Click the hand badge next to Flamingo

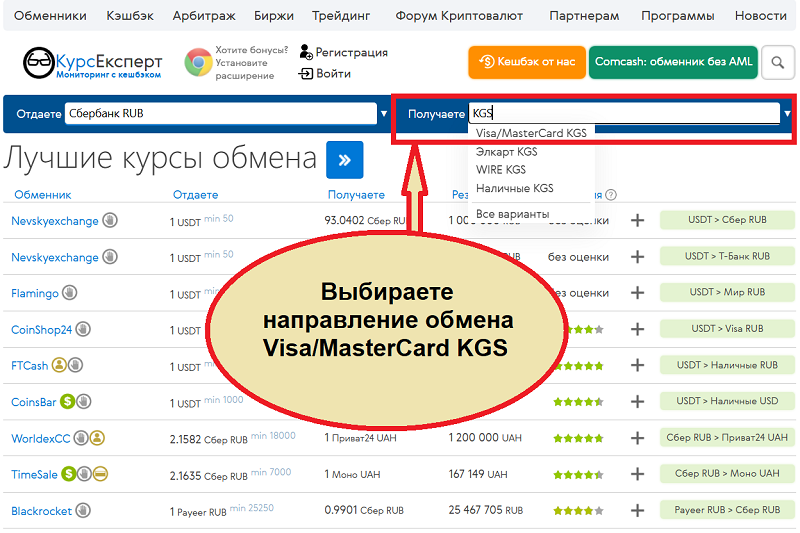(69, 293)
